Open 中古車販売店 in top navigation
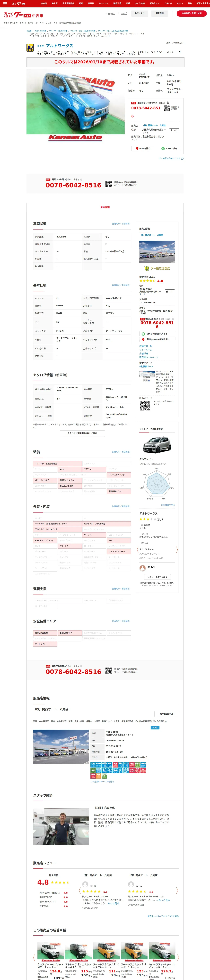The height and width of the screenshot is (980, 210). tap(68, 3)
